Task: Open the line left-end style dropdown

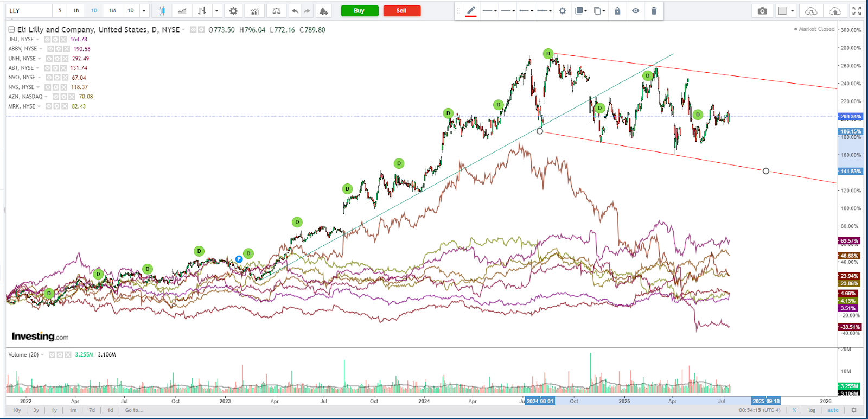Action: 526,11
